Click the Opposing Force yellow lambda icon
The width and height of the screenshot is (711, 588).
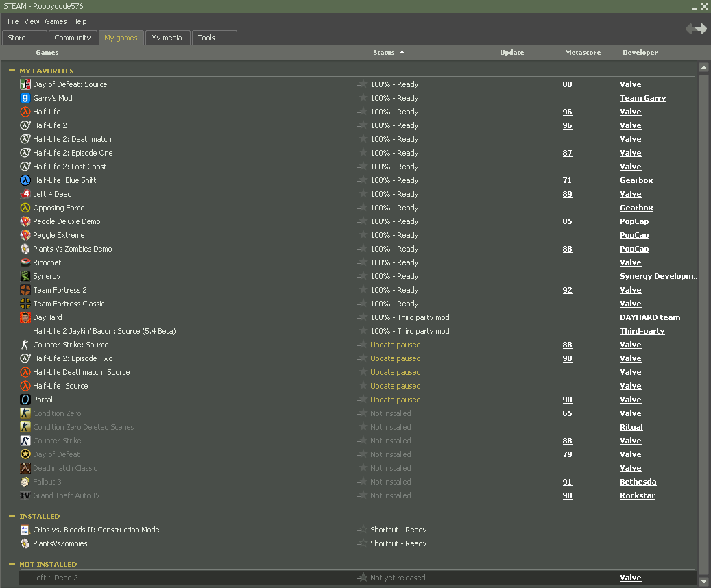[25, 208]
